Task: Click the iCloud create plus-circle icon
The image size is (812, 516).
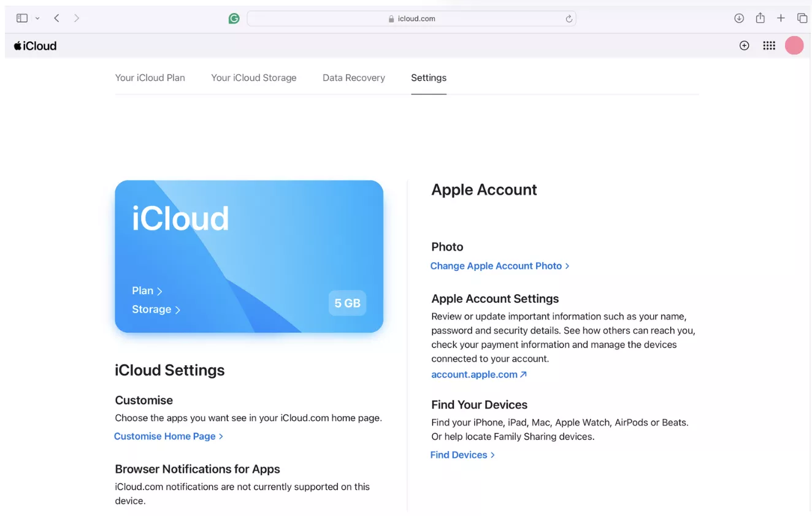Action: click(x=744, y=45)
